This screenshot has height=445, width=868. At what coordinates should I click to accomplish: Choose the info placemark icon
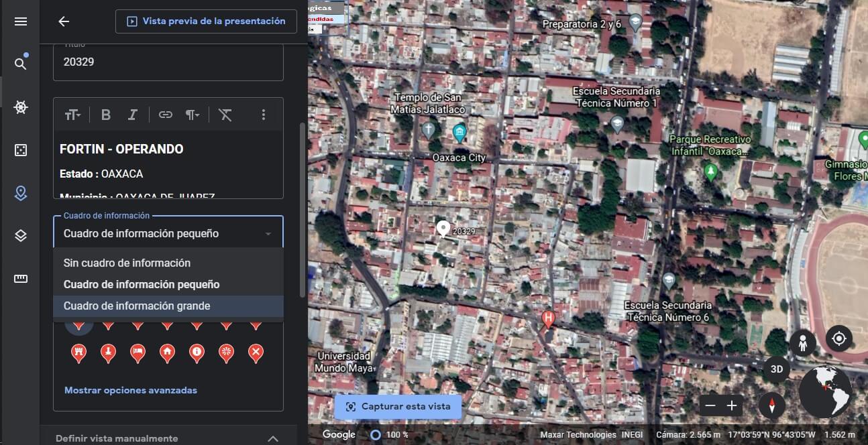coord(197,352)
